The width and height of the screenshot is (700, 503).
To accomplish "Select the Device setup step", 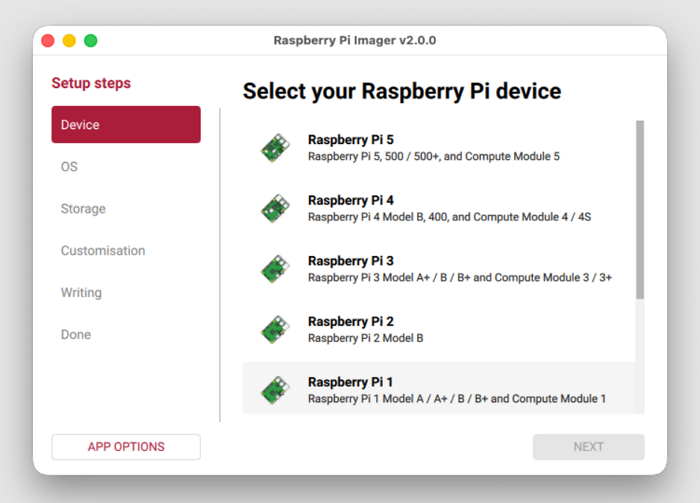I will [x=126, y=125].
